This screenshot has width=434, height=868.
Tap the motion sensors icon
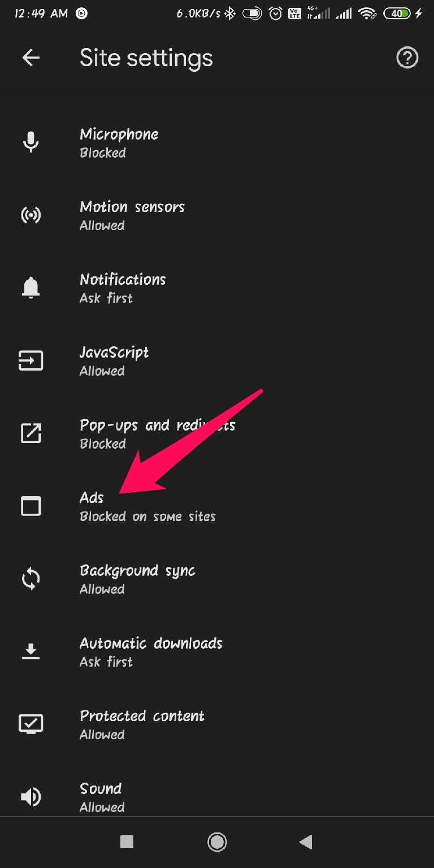pyautogui.click(x=31, y=215)
